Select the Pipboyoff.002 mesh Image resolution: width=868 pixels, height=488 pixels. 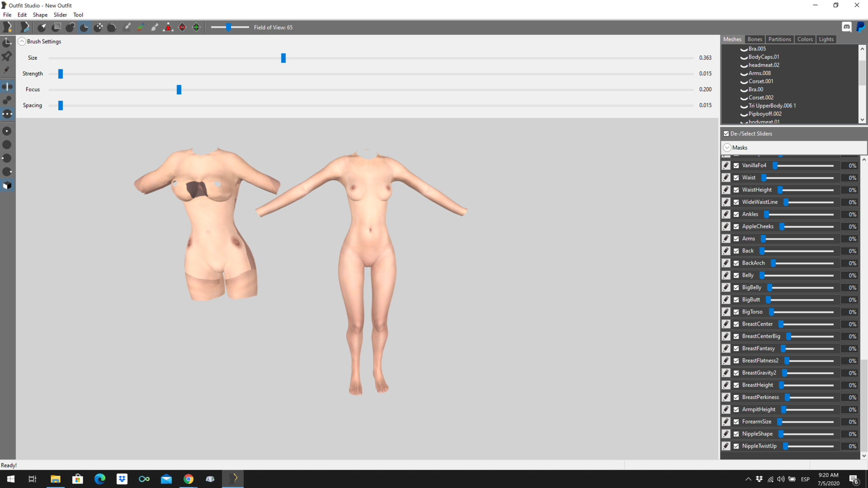pyautogui.click(x=765, y=114)
